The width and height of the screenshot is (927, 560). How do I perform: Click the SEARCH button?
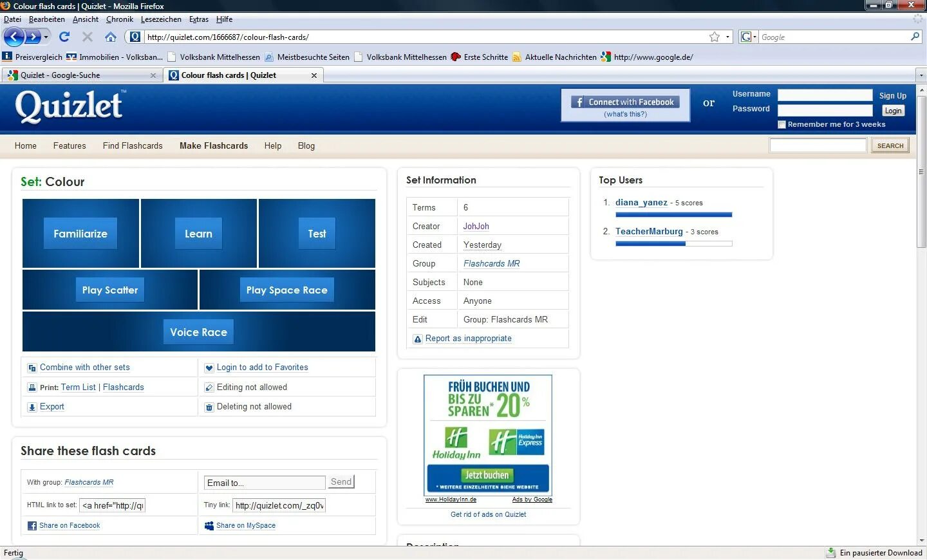pos(890,145)
